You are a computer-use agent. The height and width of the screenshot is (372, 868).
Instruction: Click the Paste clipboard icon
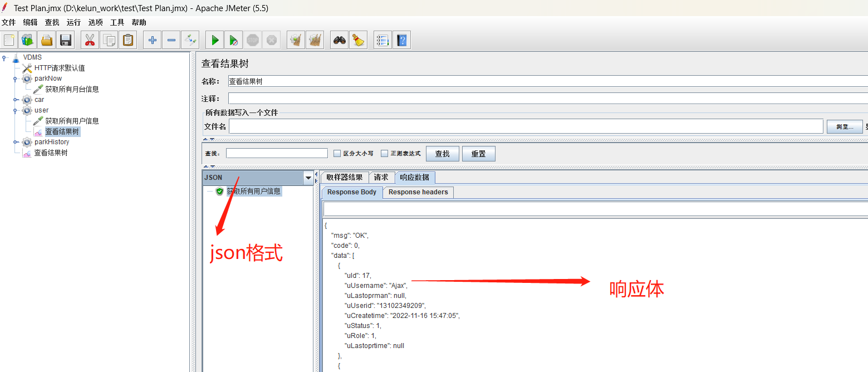[128, 40]
